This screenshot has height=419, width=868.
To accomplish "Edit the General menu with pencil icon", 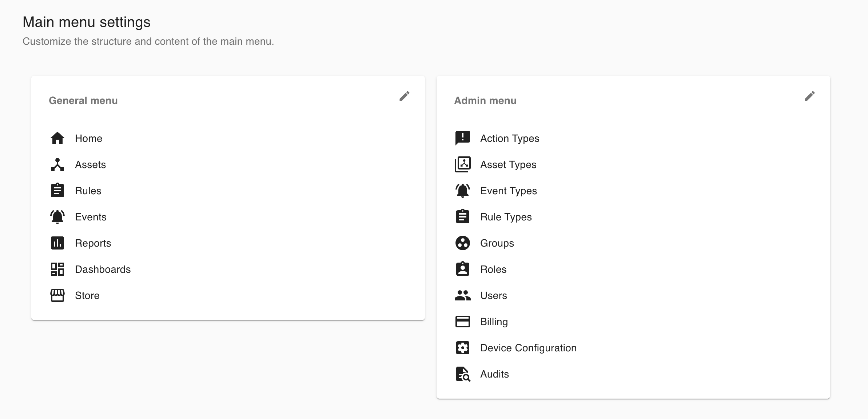I will (404, 96).
